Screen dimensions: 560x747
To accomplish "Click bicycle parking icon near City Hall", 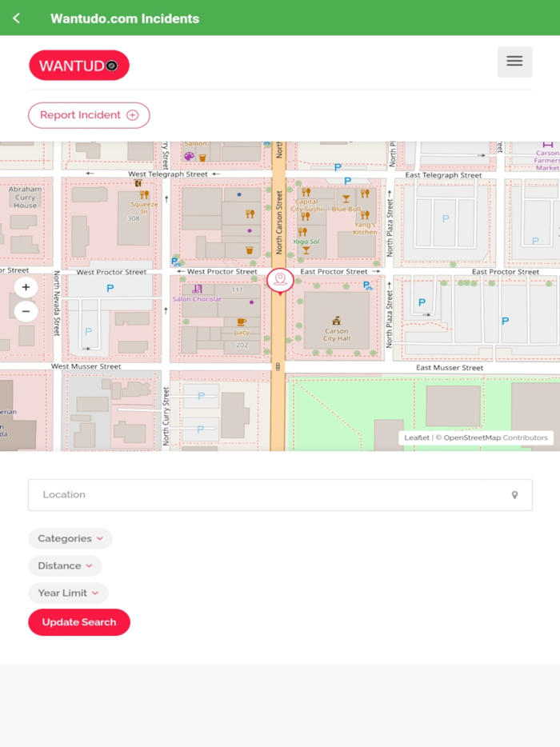I will [367, 286].
